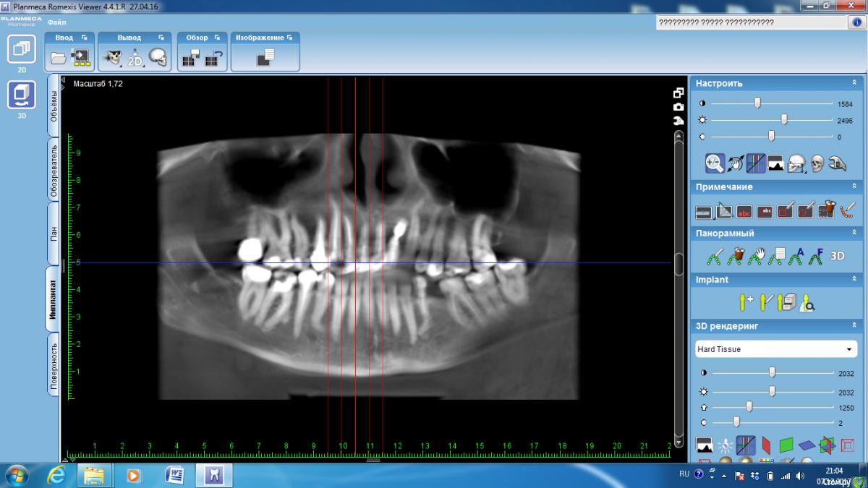Image resolution: width=868 pixels, height=488 pixels.
Task: Click the brightness slider in Настроить panel
Action: [x=784, y=120]
